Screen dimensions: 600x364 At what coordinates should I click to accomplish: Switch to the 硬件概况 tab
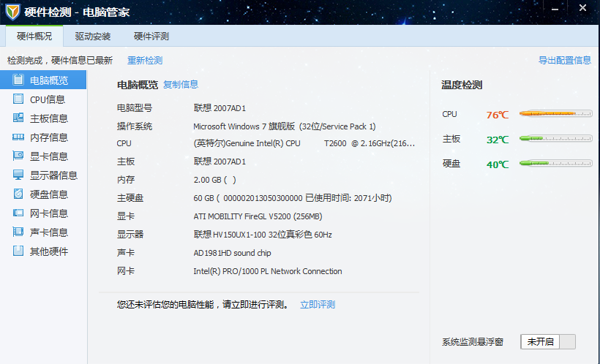click(x=34, y=37)
